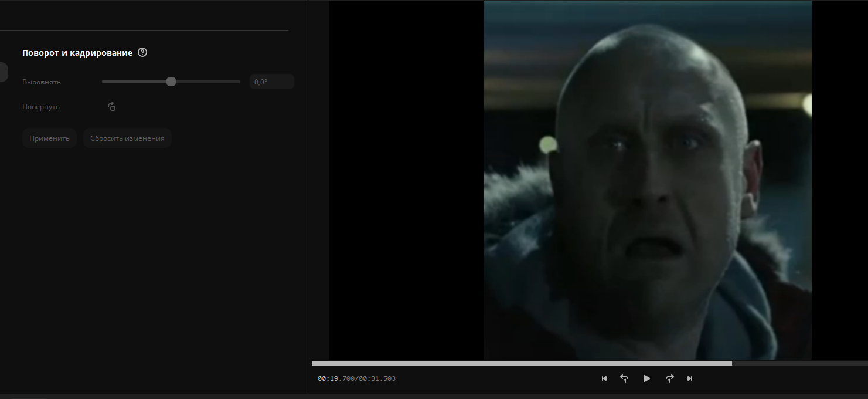The height and width of the screenshot is (399, 868).
Task: Step forward one frame
Action: 669,378
